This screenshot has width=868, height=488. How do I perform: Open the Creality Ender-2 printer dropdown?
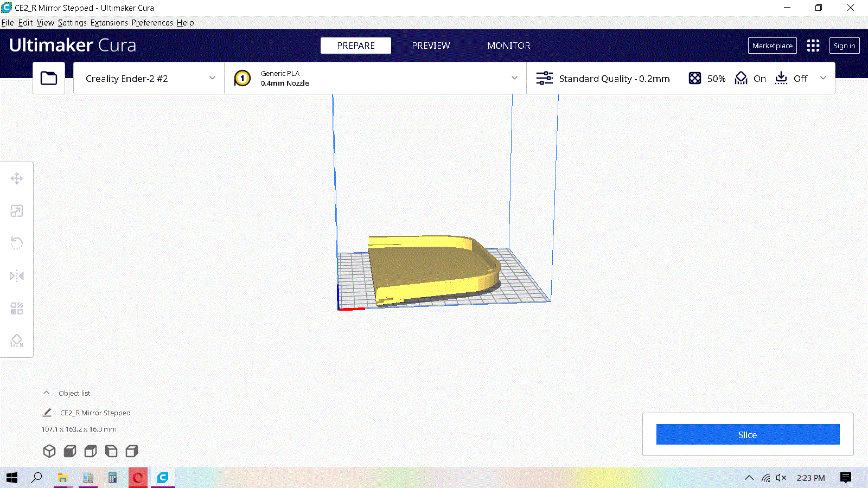click(148, 78)
